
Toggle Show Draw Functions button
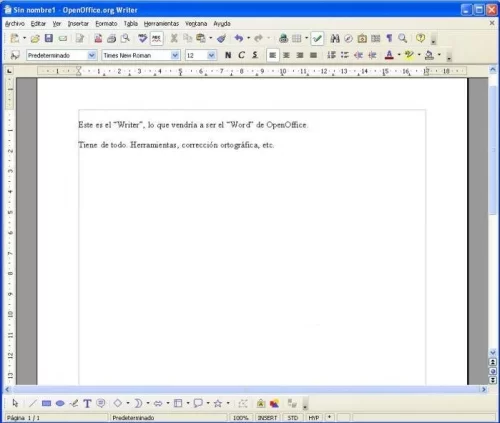317,39
